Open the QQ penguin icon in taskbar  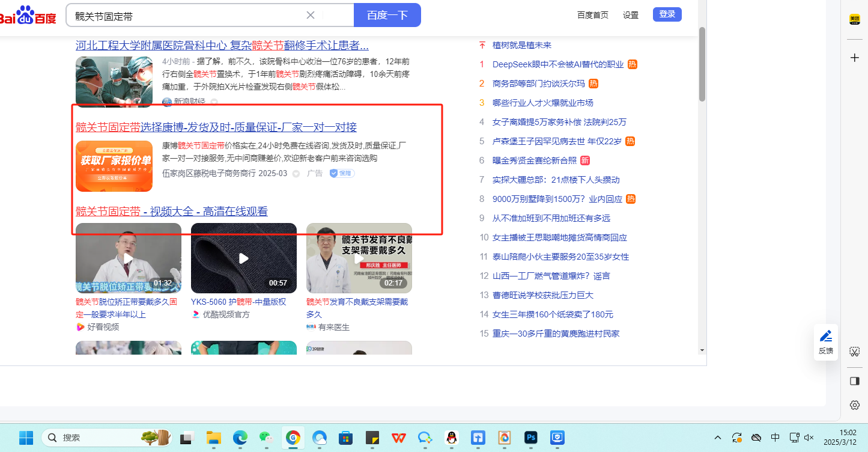tap(452, 438)
